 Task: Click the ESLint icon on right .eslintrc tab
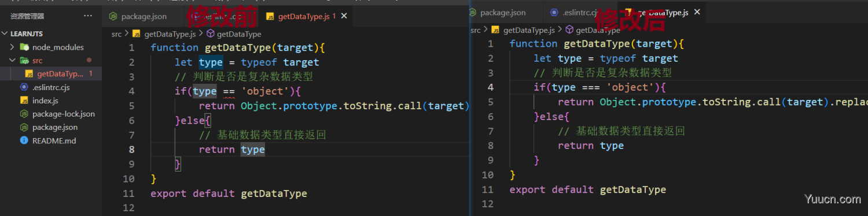click(x=554, y=12)
